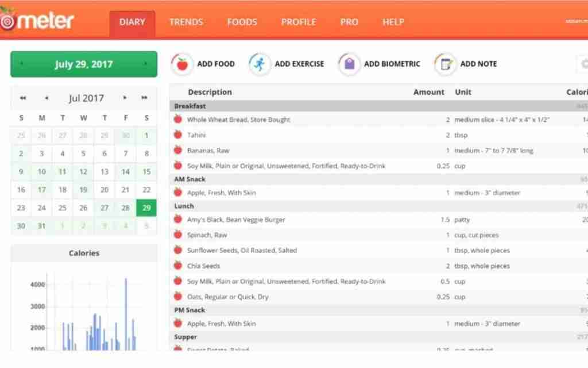The width and height of the screenshot is (588, 368).
Task: Open the settings gear at right of toolbar
Action: pyautogui.click(x=584, y=64)
